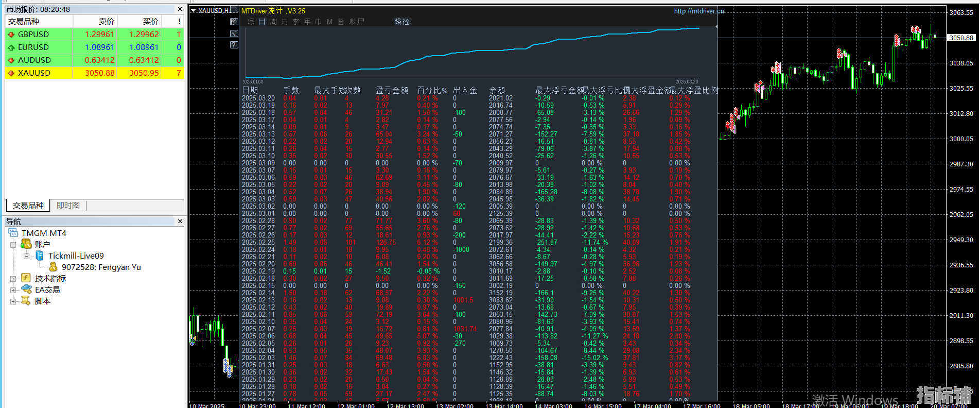Click the minimize box next to MTDriver title
980x408 pixels.
(234, 10)
